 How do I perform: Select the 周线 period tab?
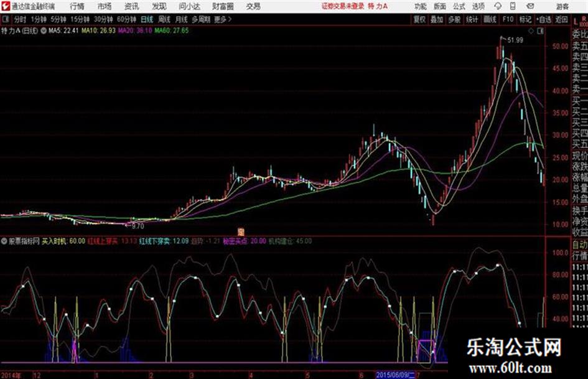[164, 19]
